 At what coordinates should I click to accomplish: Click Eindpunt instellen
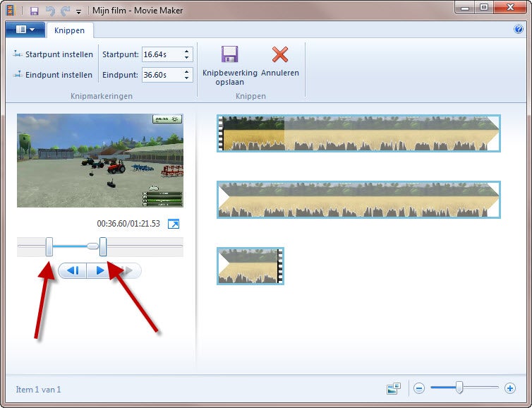[x=53, y=75]
